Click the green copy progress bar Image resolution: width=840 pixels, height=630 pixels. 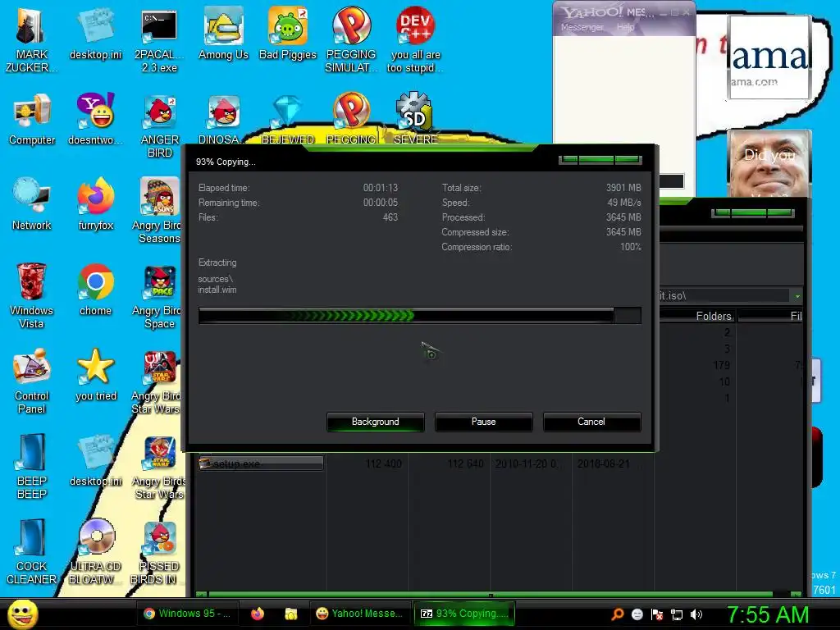pyautogui.click(x=419, y=316)
